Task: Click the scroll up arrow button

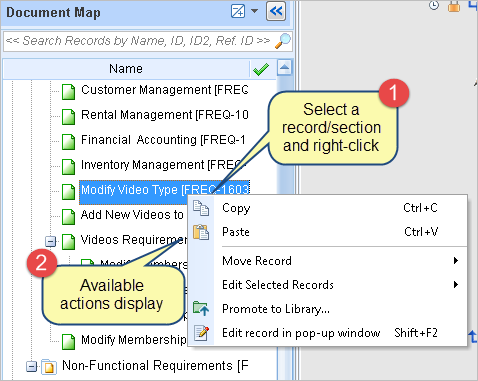Action: tap(284, 68)
